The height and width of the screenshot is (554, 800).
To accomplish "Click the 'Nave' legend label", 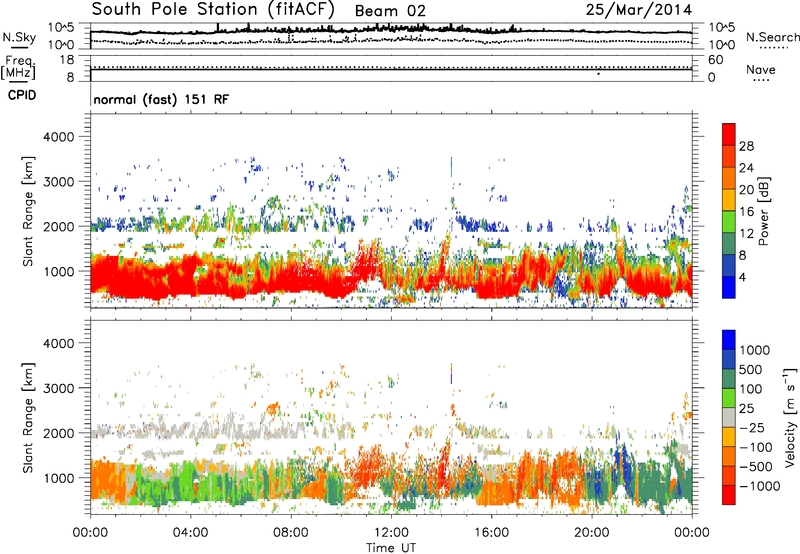I will [x=761, y=69].
